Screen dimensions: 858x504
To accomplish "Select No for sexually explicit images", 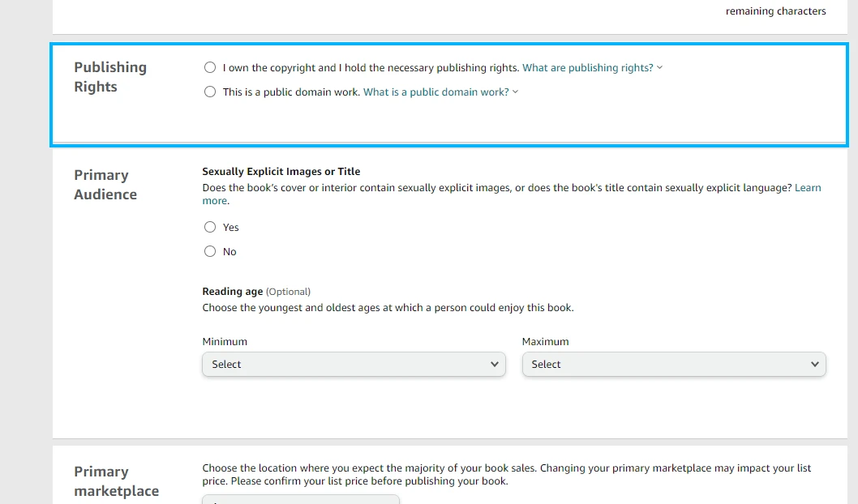I will click(x=210, y=251).
